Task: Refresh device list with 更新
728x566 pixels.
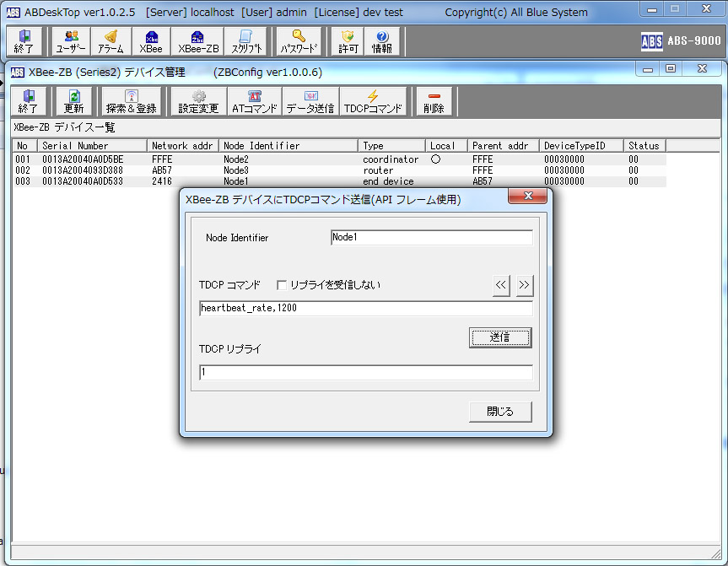Action: pyautogui.click(x=74, y=101)
